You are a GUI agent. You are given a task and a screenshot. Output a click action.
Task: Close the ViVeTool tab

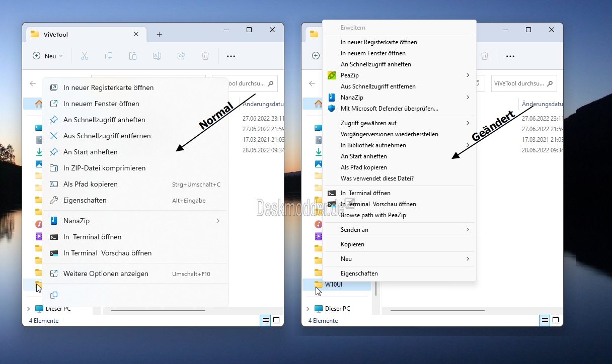click(136, 34)
